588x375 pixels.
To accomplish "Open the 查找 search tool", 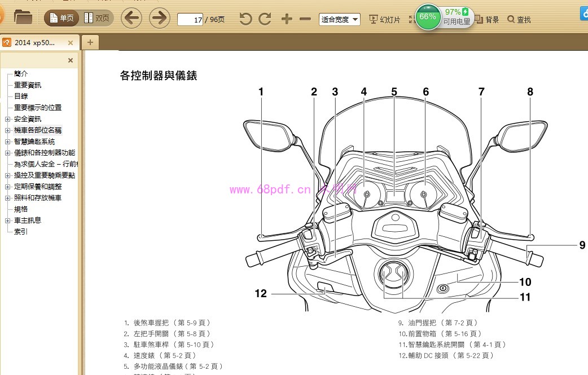I will [519, 20].
